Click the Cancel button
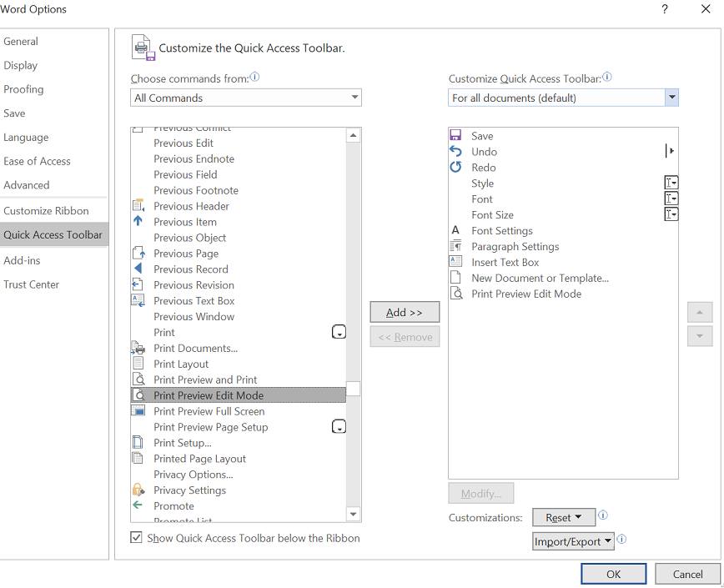 click(687, 574)
